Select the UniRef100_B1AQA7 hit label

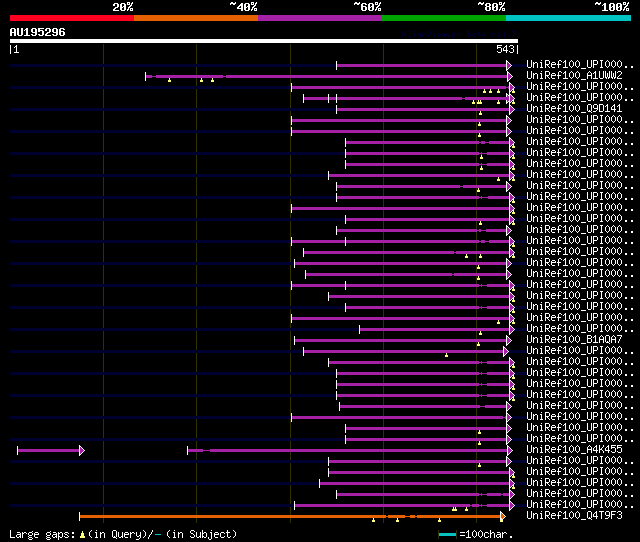(x=574, y=340)
